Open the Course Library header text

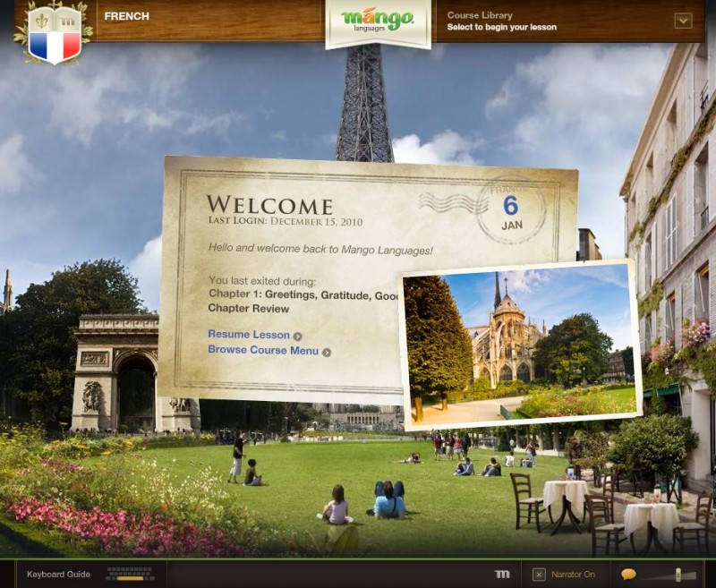(480, 15)
